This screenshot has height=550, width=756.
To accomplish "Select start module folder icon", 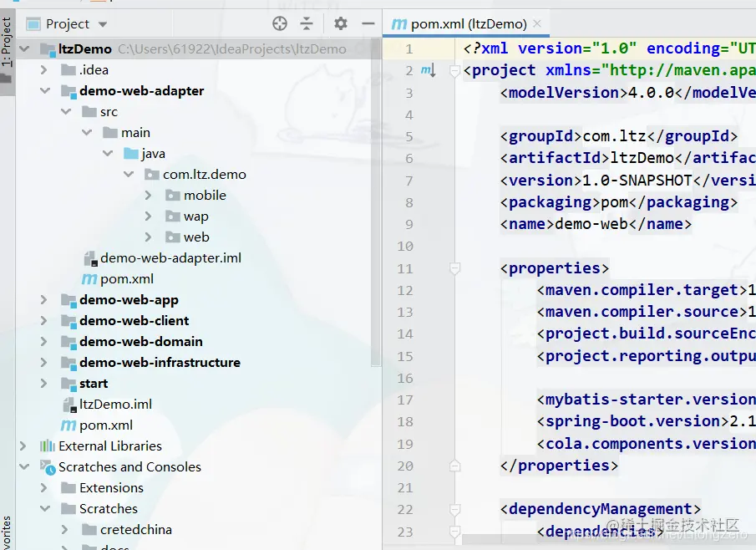I will pos(68,384).
